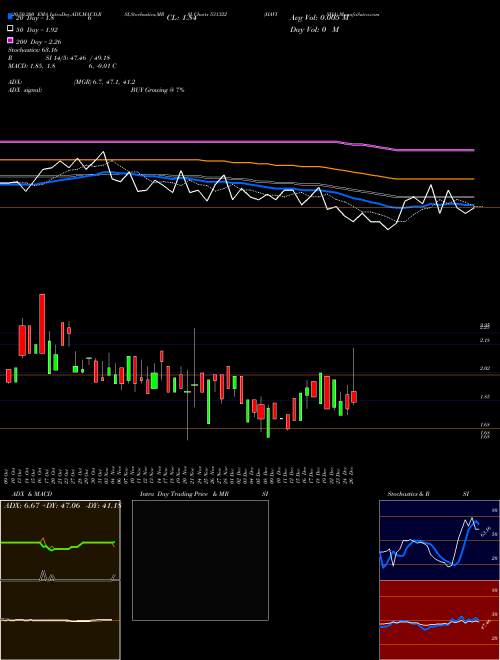
Task: Click the white 50 Day legend swatch
Action: [11, 29]
